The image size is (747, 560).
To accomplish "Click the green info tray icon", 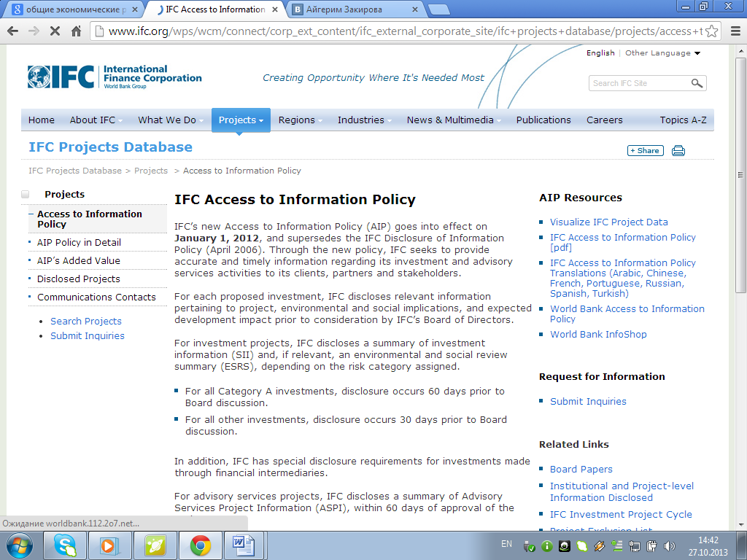I will (x=547, y=546).
